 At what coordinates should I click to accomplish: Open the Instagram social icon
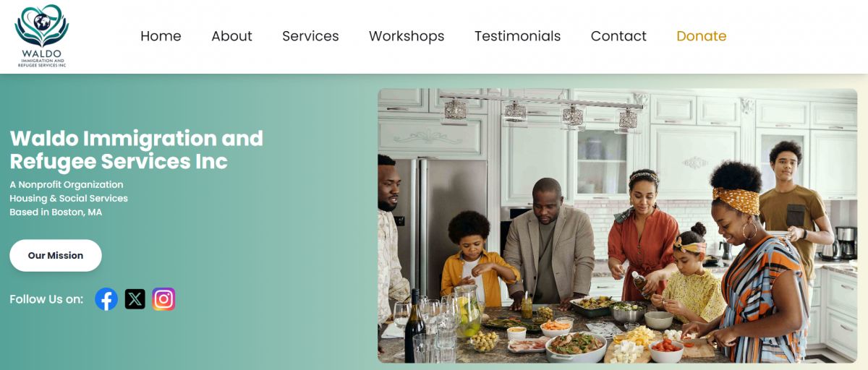pyautogui.click(x=163, y=299)
